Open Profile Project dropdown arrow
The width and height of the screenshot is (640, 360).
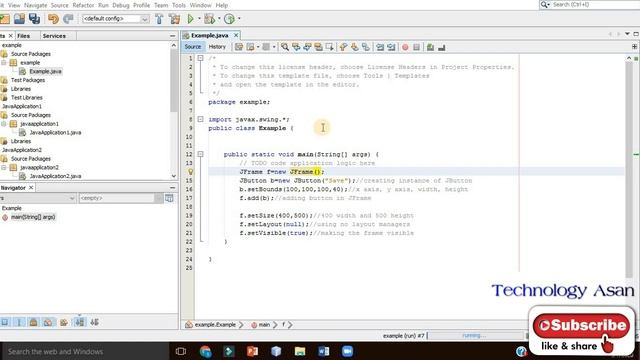239,19
